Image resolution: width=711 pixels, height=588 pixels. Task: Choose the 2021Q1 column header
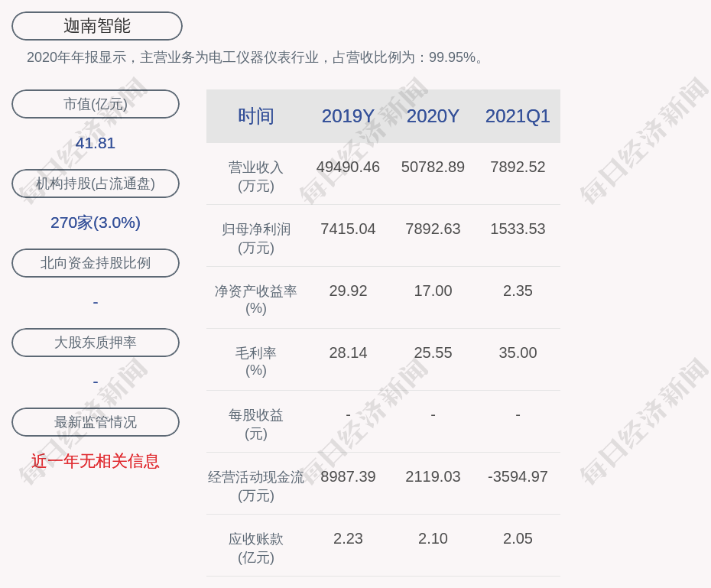coord(518,116)
